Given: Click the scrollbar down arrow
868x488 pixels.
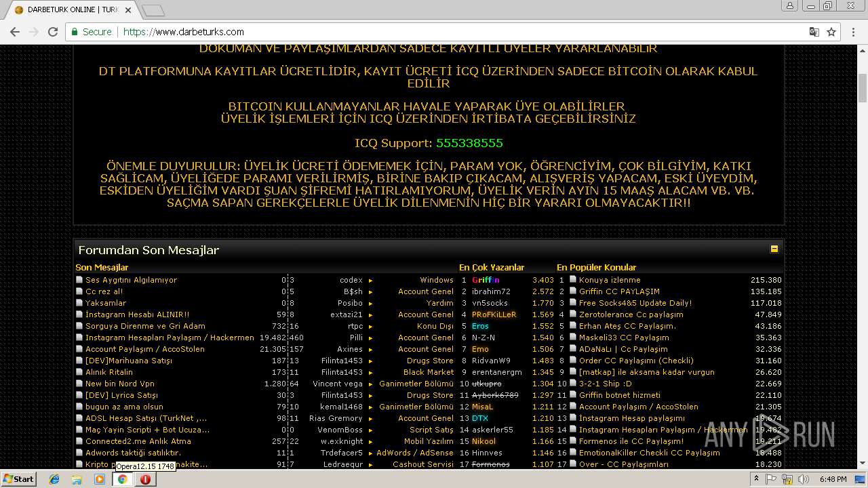Looking at the screenshot, I should [x=863, y=464].
